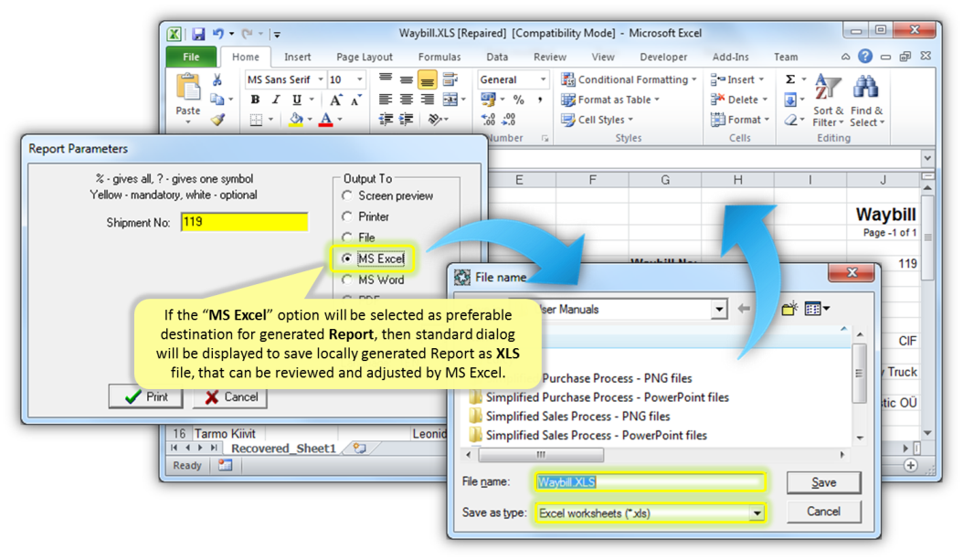
Task: Toggle Italic formatting in Excel ribbon
Action: [x=276, y=100]
